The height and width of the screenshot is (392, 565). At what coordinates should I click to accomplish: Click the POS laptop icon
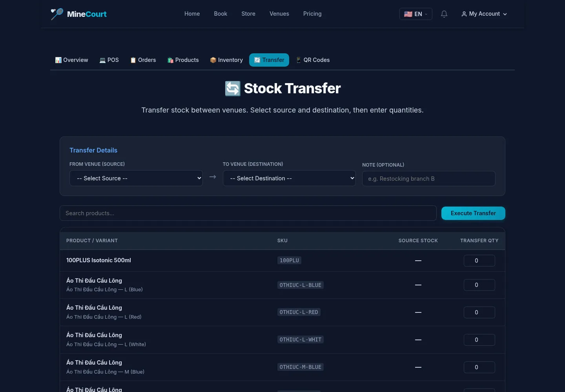point(102,60)
